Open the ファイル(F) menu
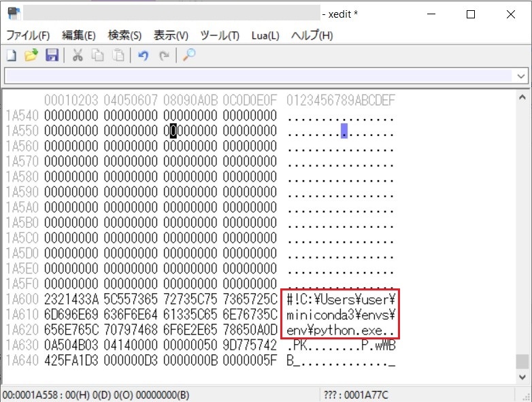This screenshot has height=402, width=532. click(28, 35)
